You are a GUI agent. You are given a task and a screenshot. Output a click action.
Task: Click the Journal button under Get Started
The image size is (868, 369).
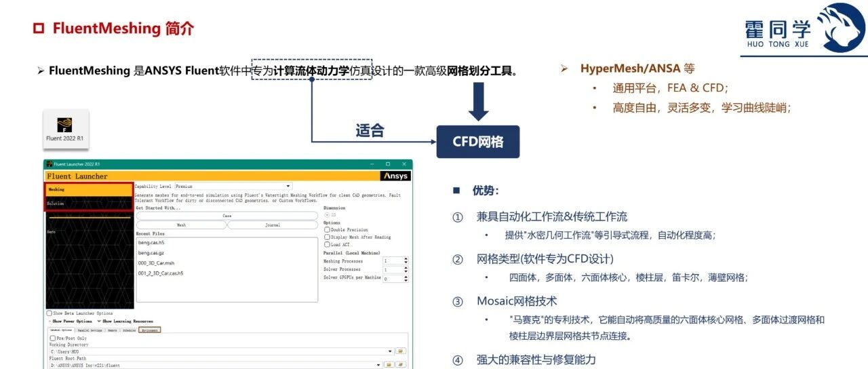click(272, 225)
